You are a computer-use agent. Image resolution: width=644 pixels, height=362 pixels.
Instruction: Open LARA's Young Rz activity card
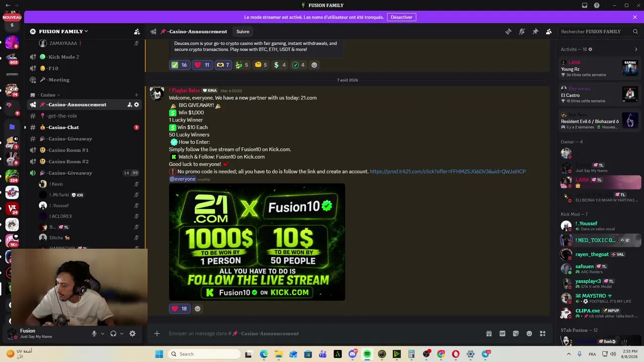(x=600, y=68)
